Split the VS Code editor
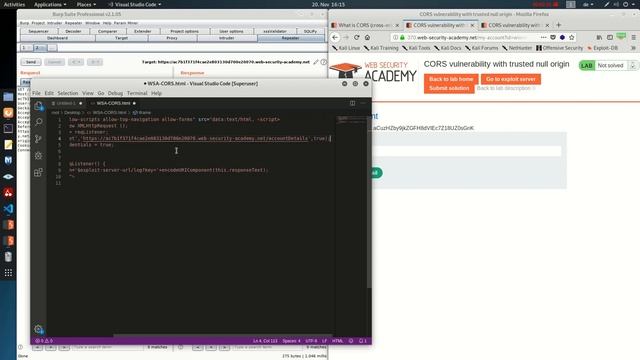The width and height of the screenshot is (640, 360). click(352, 103)
